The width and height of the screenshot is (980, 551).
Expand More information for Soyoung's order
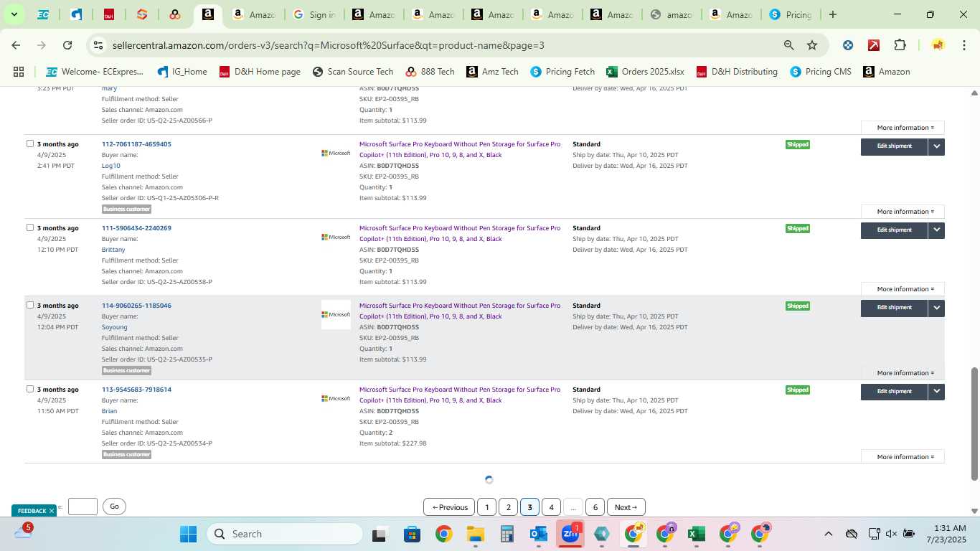(903, 373)
